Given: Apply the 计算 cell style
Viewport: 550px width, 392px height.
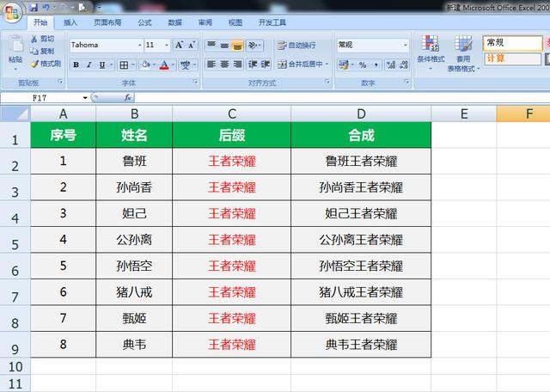Looking at the screenshot, I should (x=512, y=58).
